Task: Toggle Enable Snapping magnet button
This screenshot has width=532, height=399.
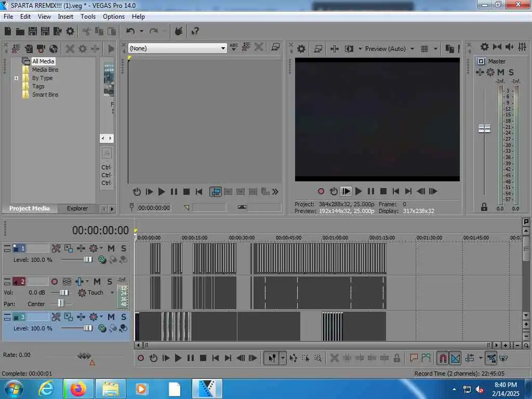Action: pos(443,358)
